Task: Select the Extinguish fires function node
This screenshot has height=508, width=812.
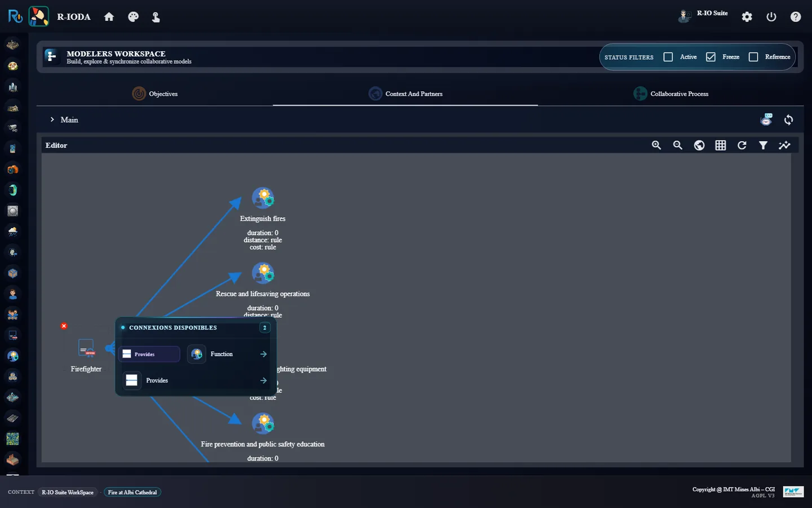Action: coord(263,198)
